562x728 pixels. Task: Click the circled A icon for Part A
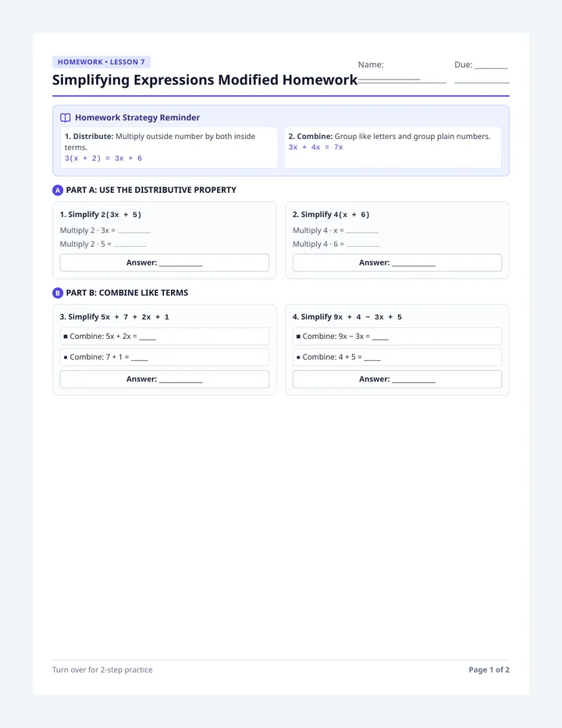pyautogui.click(x=58, y=190)
